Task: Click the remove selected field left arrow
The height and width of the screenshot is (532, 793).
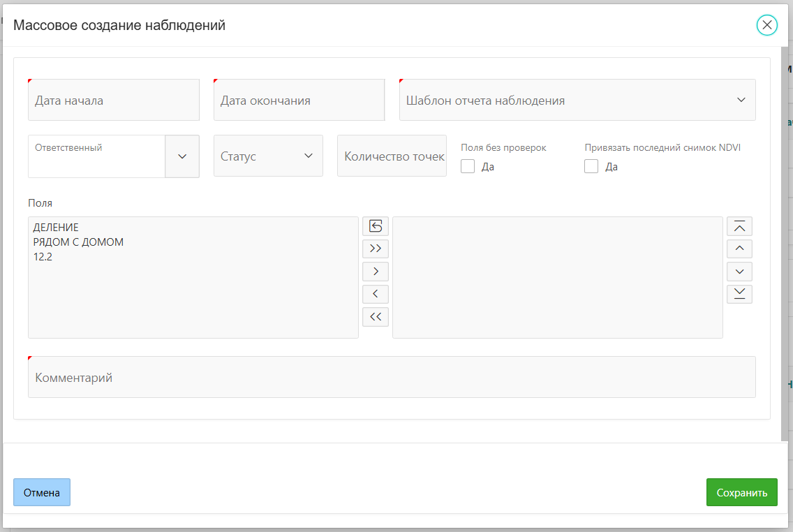Action: 376,294
